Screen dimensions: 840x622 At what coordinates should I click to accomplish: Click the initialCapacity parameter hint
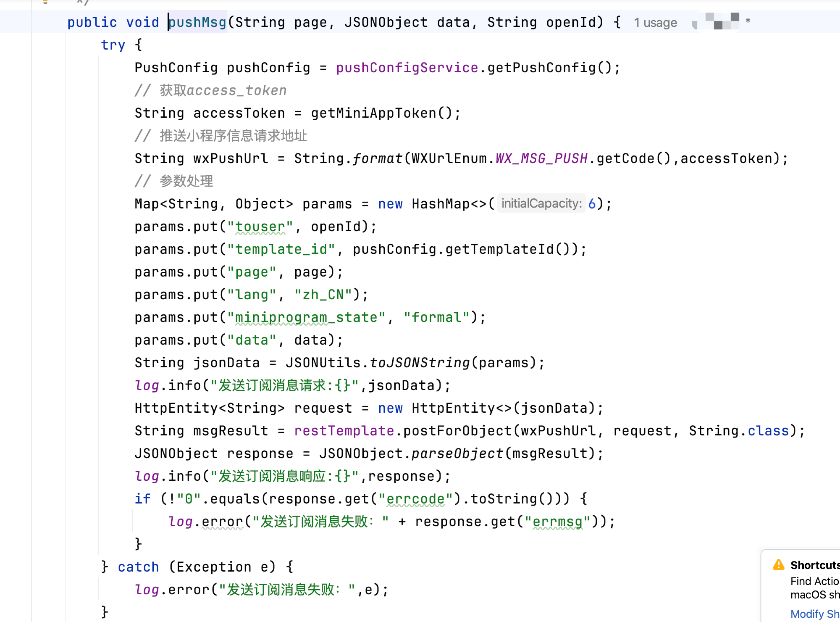tap(541, 204)
